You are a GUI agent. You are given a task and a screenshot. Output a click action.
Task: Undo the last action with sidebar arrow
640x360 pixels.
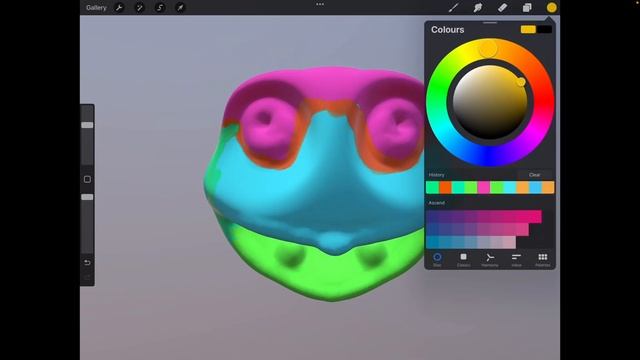point(87,262)
